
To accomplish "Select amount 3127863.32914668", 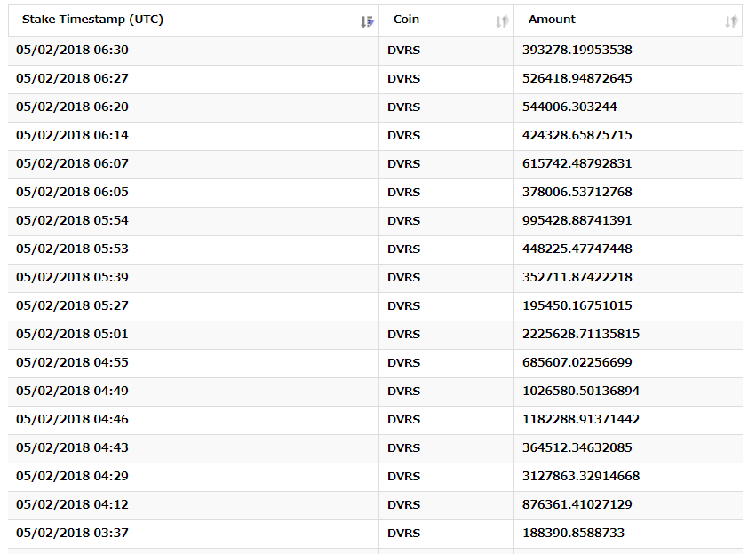I will (x=581, y=476).
